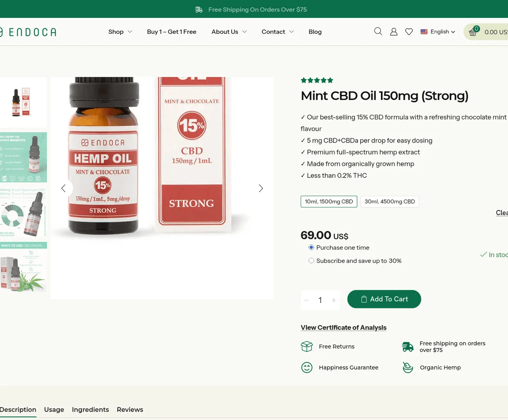Switch to the Ingredients tab
This screenshot has width=508, height=420.
click(90, 410)
